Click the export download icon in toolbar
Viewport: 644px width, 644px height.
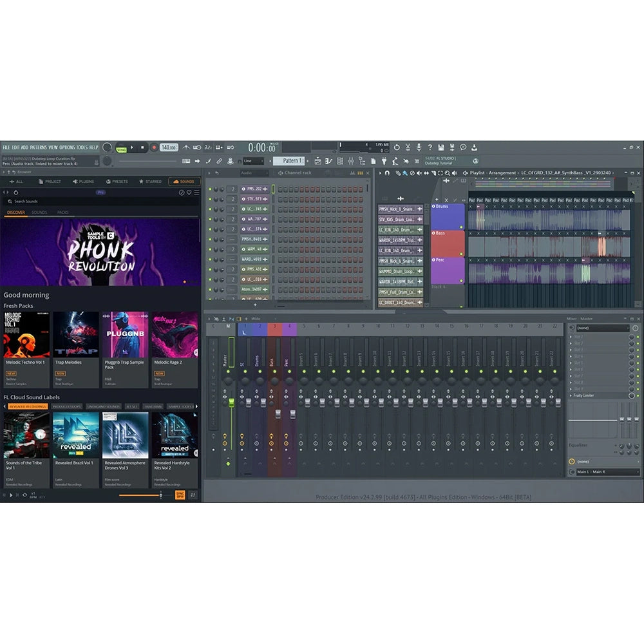[474, 147]
